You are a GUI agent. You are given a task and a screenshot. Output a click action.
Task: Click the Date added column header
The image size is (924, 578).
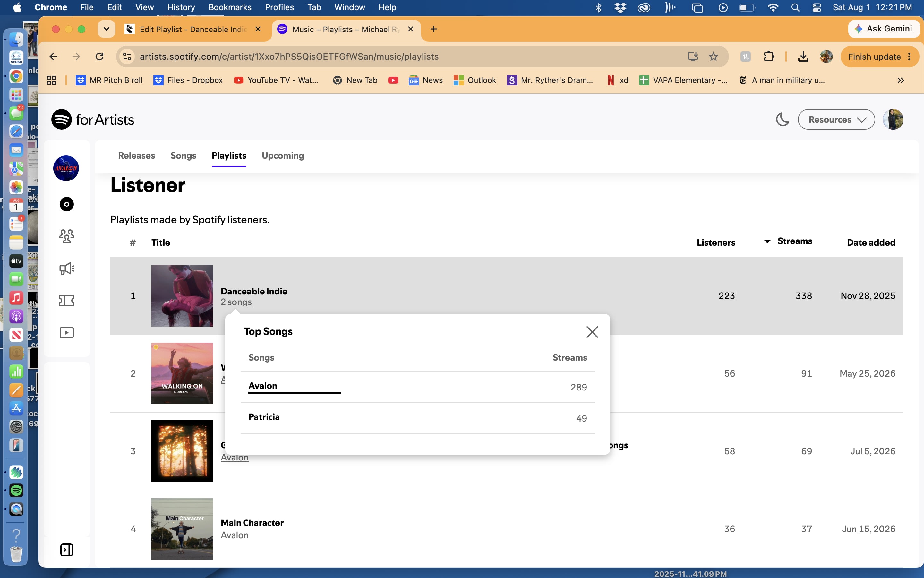(x=871, y=243)
